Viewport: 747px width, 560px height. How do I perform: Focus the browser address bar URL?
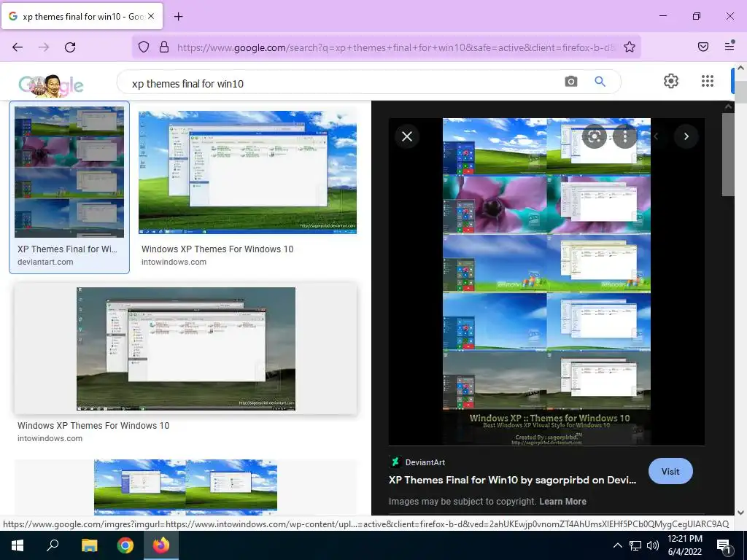395,47
